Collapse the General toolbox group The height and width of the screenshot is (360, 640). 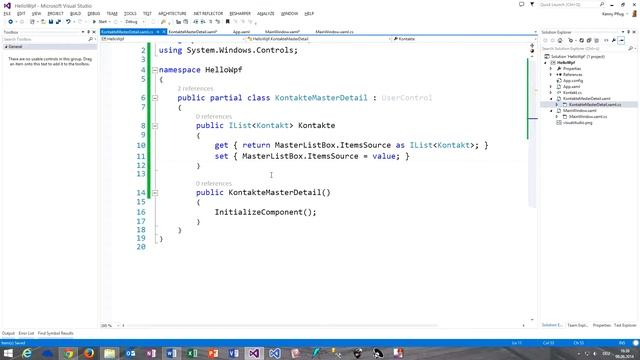click(x=6, y=47)
